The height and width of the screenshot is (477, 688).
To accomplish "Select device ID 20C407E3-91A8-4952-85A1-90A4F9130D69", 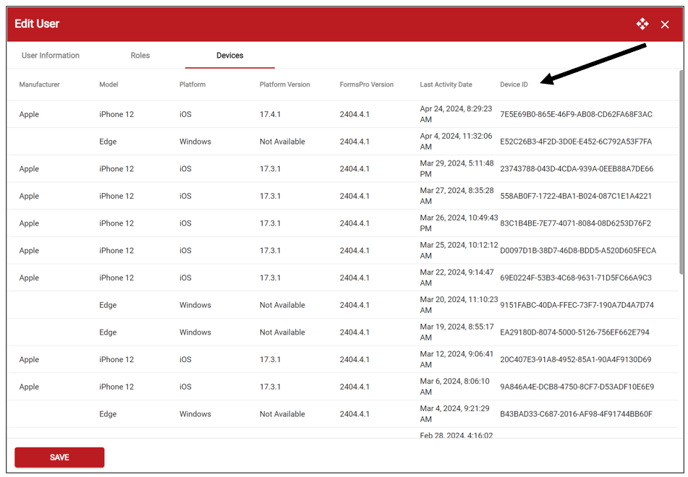I will pyautogui.click(x=576, y=359).
